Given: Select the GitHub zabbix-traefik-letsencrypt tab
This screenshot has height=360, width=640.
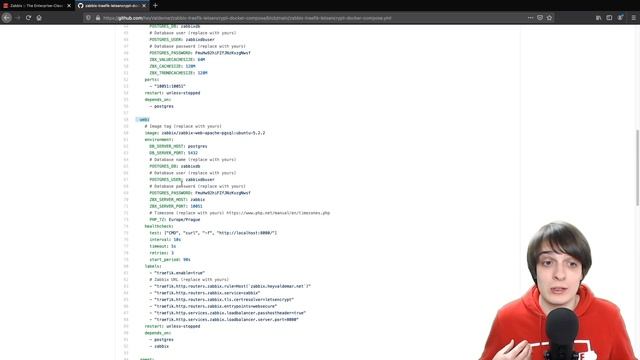Looking at the screenshot, I should tap(112, 6).
